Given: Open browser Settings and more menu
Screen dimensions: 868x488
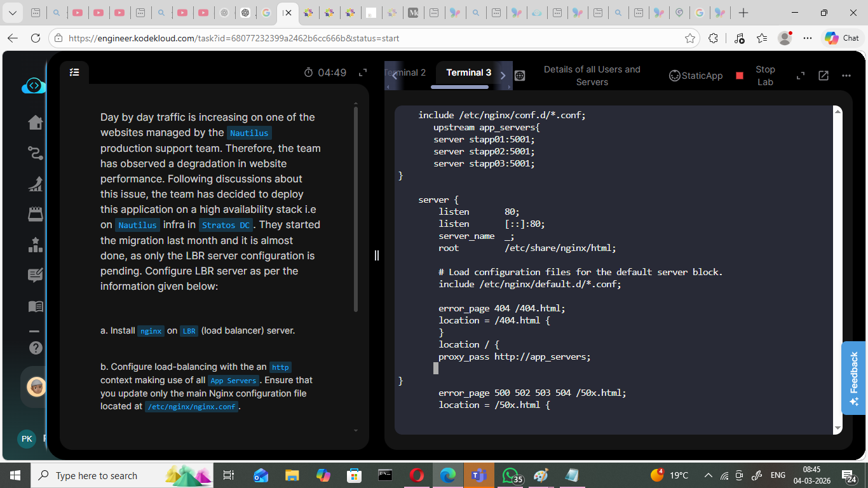Looking at the screenshot, I should coord(808,38).
